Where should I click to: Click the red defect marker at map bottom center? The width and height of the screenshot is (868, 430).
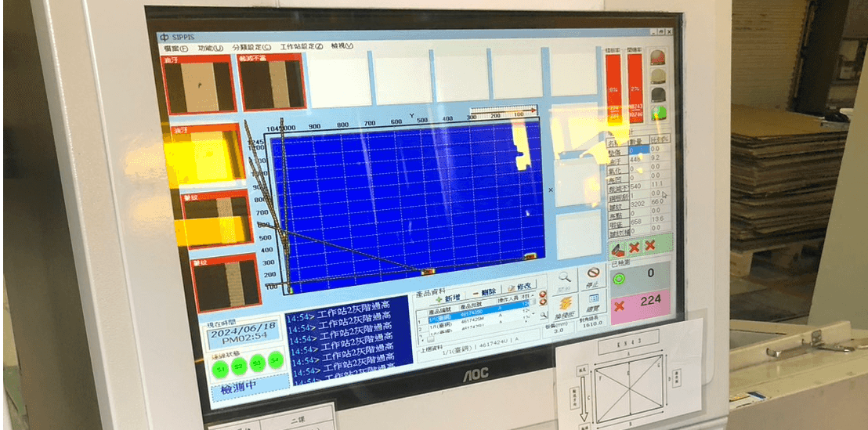(429, 271)
